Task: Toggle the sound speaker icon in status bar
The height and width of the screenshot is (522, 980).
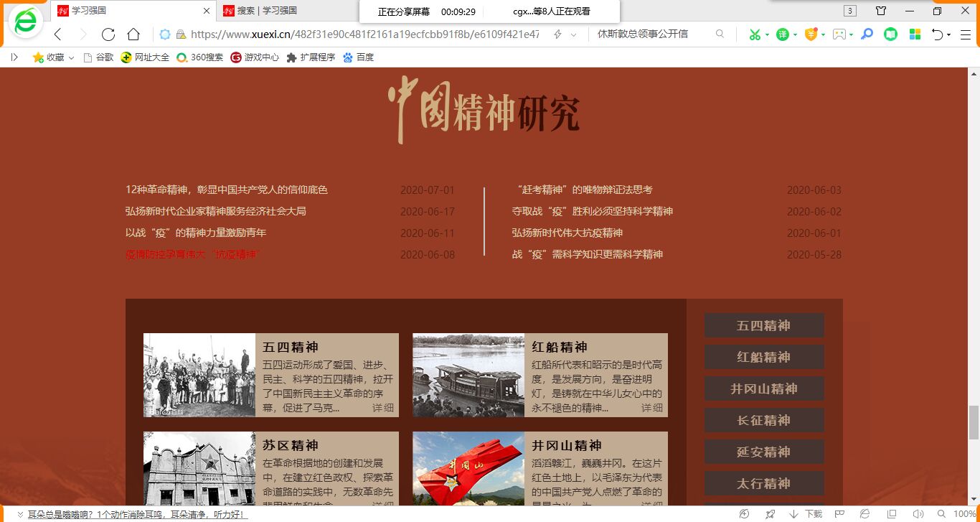Action: (918, 514)
